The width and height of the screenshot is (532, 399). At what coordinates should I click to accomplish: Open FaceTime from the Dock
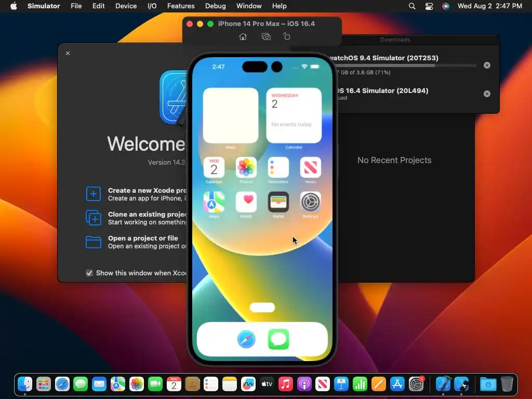[x=155, y=384]
